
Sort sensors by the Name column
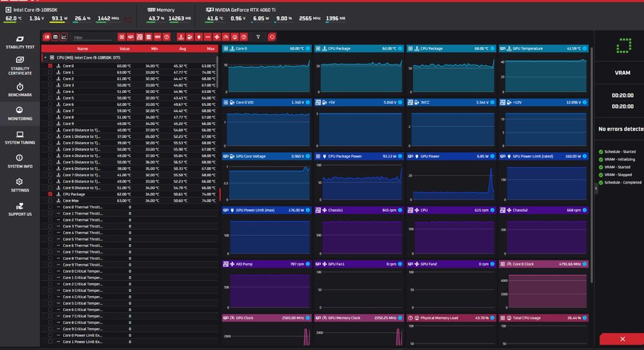click(82, 48)
